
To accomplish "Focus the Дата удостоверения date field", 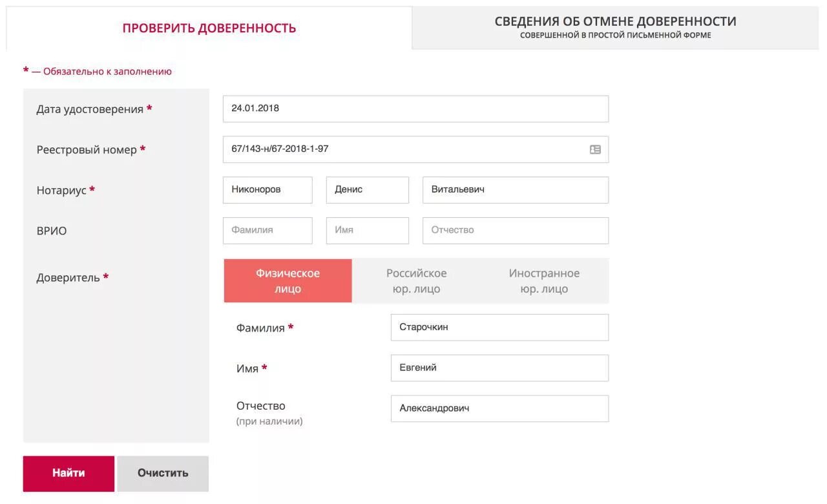I will [415, 109].
